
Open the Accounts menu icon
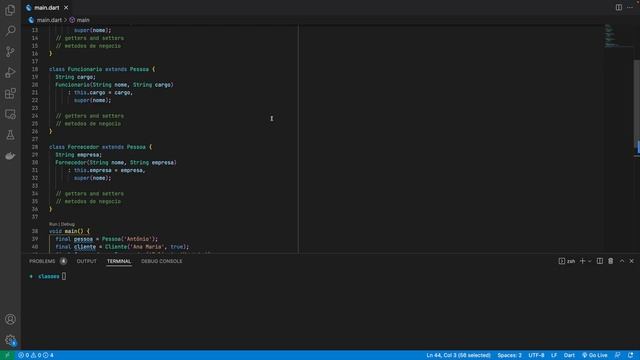coord(10,319)
